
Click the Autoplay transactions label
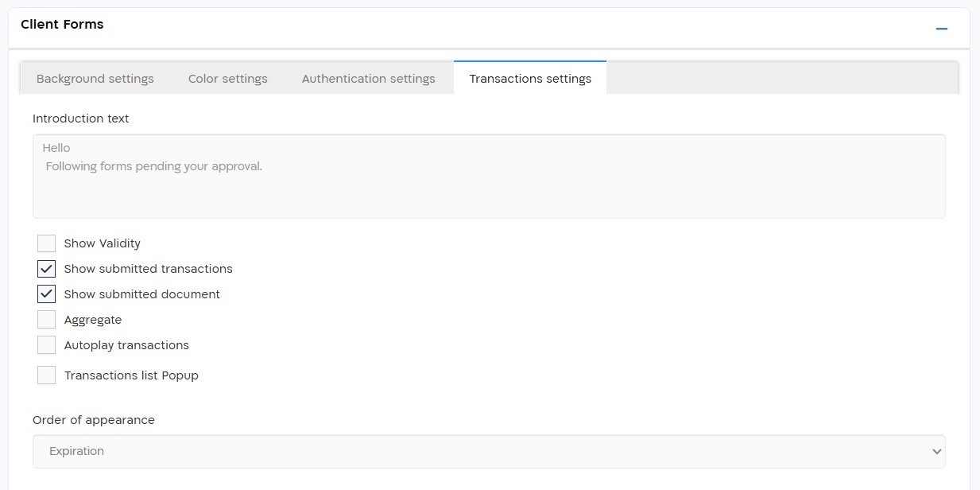point(126,345)
